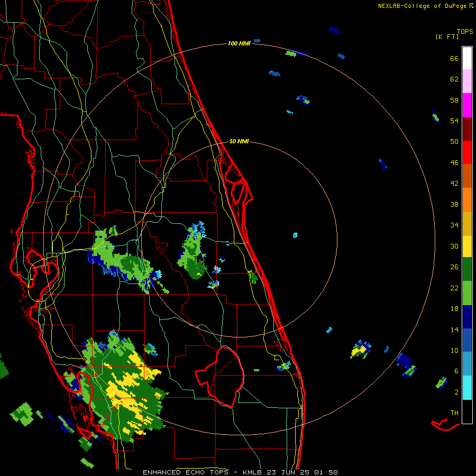476x476 pixels.
Task: Click the cyan legend swatch
Action: click(467, 388)
